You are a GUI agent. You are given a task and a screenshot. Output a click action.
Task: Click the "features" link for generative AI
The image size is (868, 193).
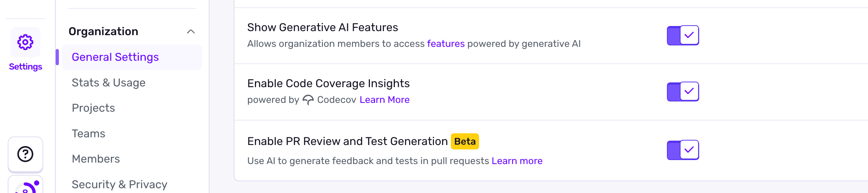[446, 44]
